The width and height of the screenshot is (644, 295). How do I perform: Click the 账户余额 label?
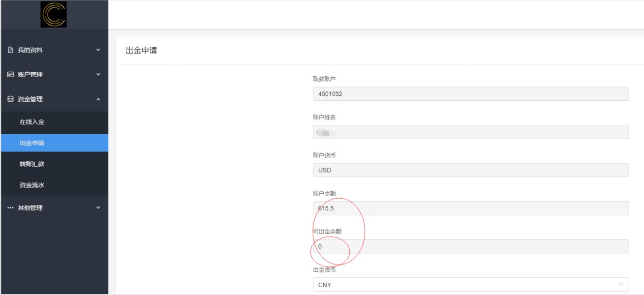(324, 193)
